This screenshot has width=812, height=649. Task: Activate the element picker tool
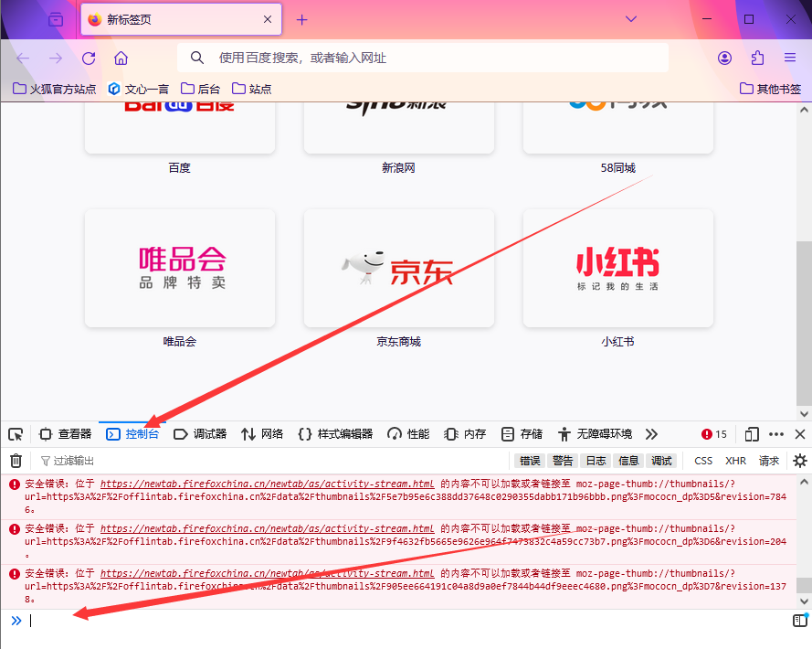point(16,434)
